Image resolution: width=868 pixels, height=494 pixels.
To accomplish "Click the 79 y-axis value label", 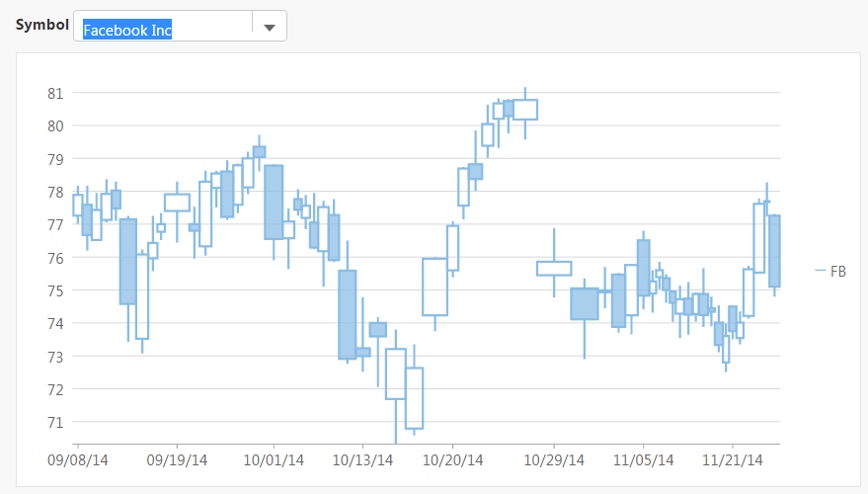I will [x=55, y=159].
